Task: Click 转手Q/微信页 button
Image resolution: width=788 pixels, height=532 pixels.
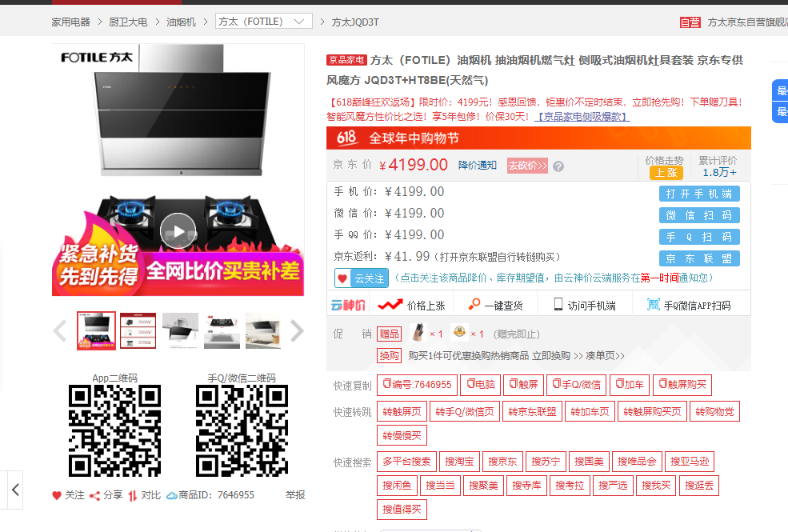Action: 465,411
